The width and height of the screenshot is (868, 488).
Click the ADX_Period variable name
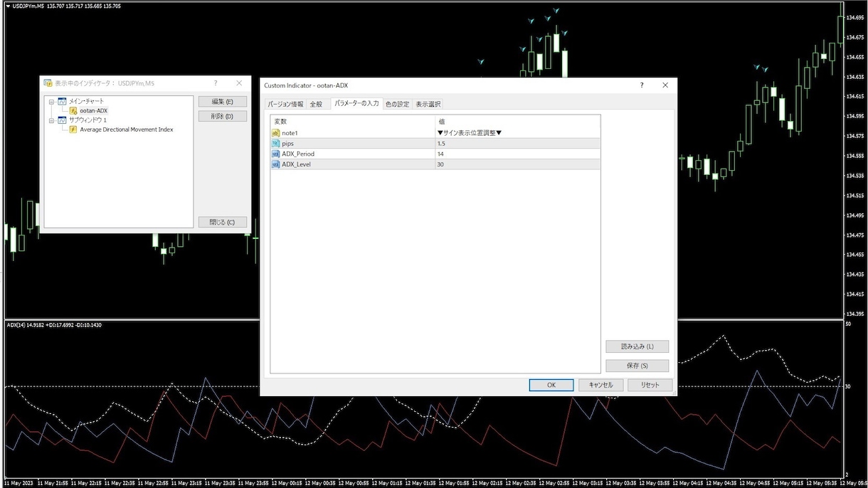pos(298,154)
